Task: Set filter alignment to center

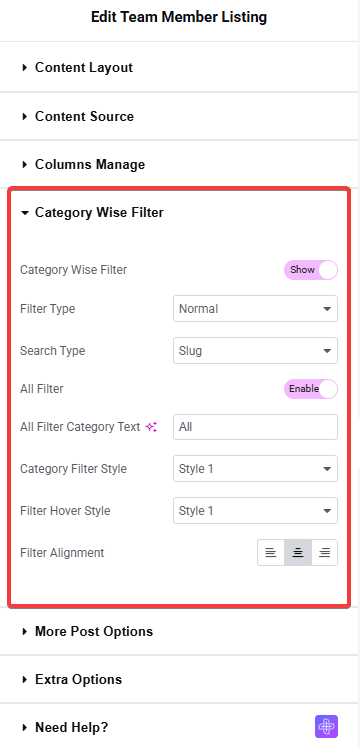Action: pos(298,553)
